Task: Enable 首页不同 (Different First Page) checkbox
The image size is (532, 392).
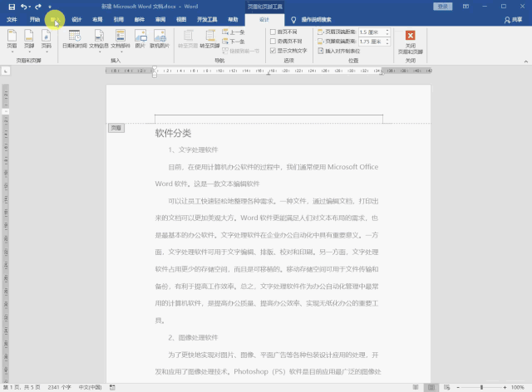Action: (273, 32)
